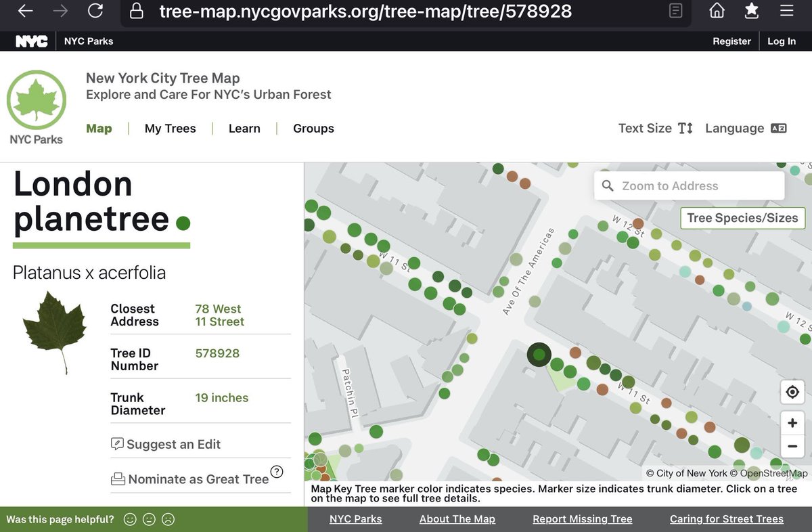The width and height of the screenshot is (812, 532).
Task: Open Caring for Street Trees link
Action: point(727,519)
